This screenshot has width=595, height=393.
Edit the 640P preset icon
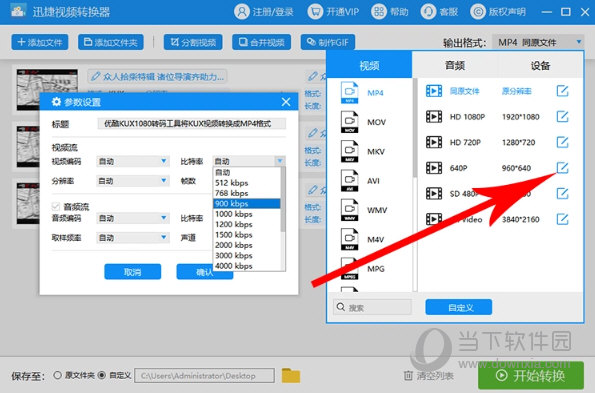562,168
